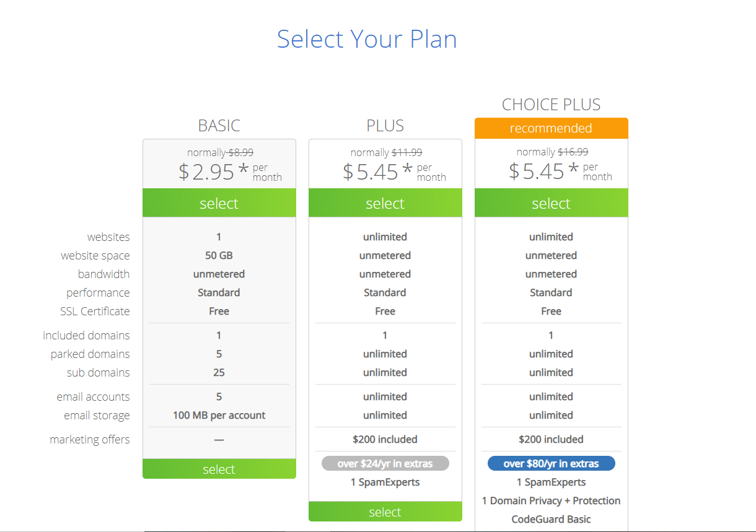Image resolution: width=756 pixels, height=532 pixels.
Task: Click the 'parked domains' feature label
Action: point(90,354)
